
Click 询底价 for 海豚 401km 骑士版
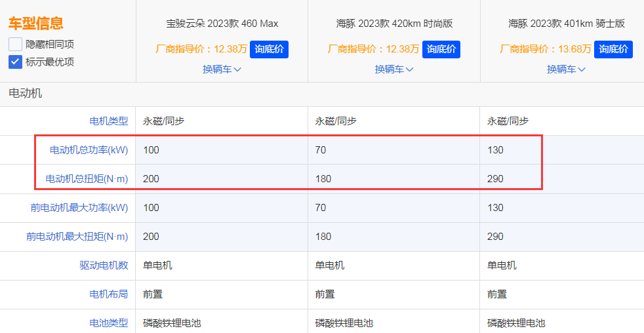[613, 50]
